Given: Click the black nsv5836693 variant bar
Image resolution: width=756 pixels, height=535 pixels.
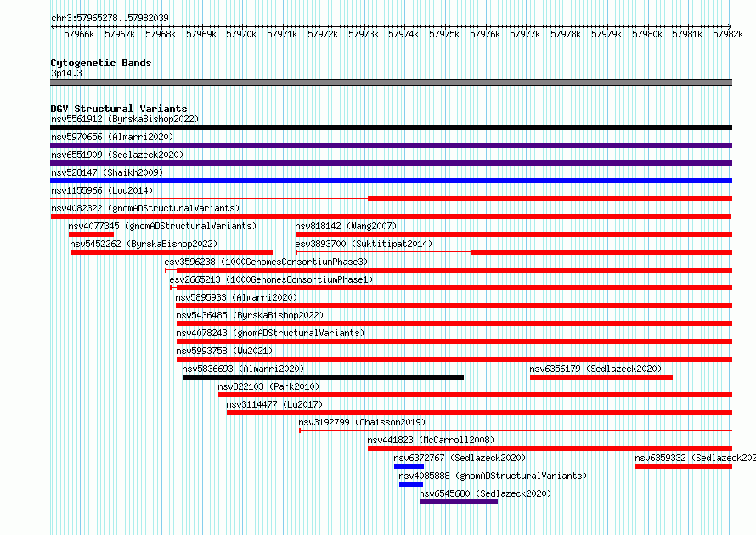Looking at the screenshot, I should [323, 377].
